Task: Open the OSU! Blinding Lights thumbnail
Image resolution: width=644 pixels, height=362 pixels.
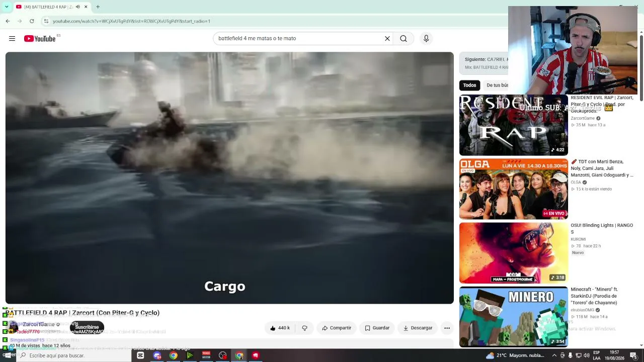Action: click(513, 253)
